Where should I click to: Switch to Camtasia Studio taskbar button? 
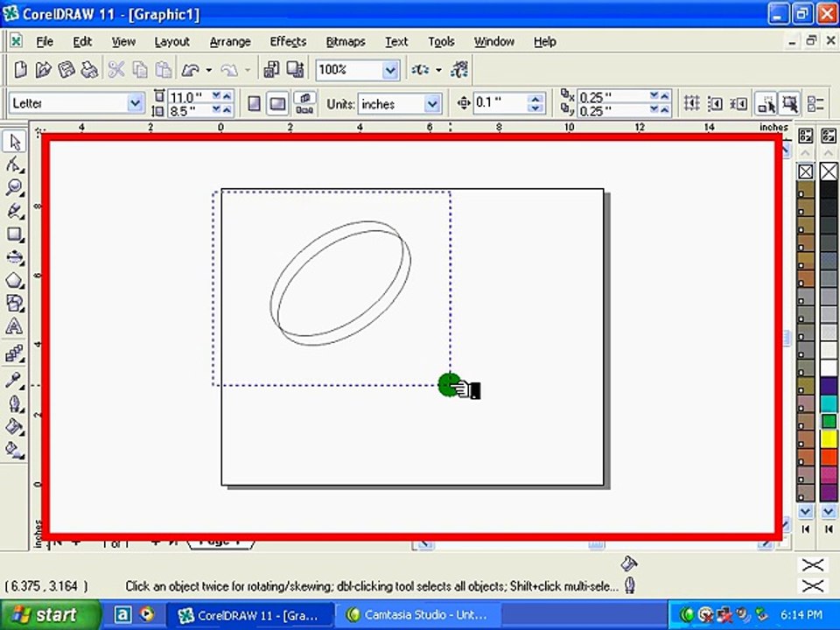pyautogui.click(x=418, y=615)
